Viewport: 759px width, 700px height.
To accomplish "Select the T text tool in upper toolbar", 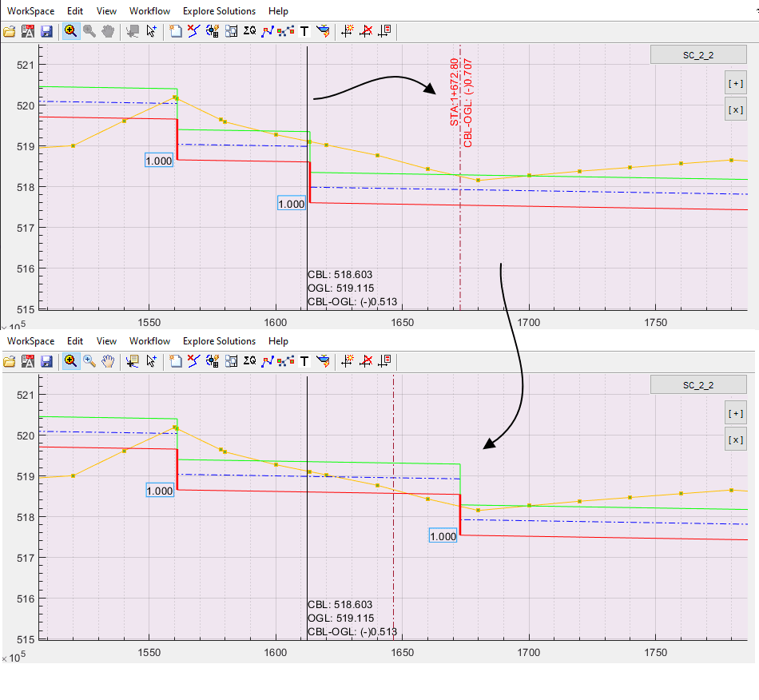I will pyautogui.click(x=304, y=32).
